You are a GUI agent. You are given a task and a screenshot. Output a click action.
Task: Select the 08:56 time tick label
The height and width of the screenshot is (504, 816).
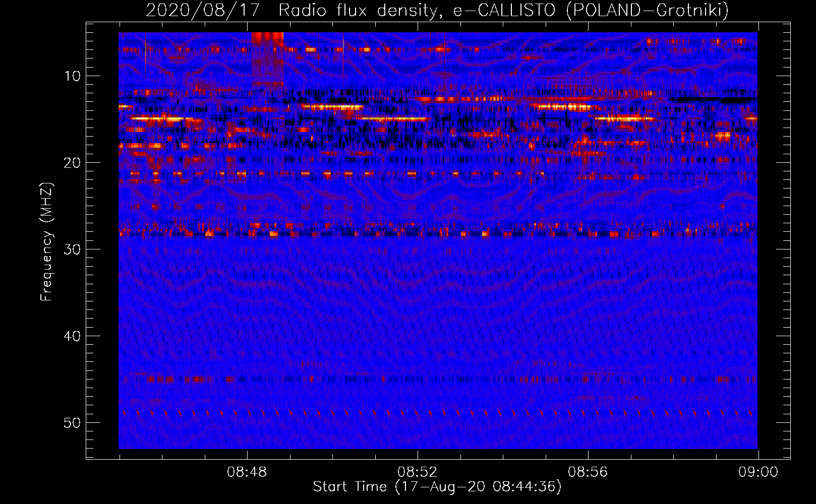click(588, 472)
